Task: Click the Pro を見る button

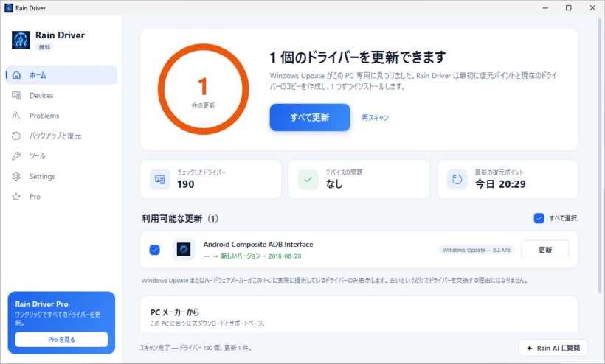Action: (61, 340)
